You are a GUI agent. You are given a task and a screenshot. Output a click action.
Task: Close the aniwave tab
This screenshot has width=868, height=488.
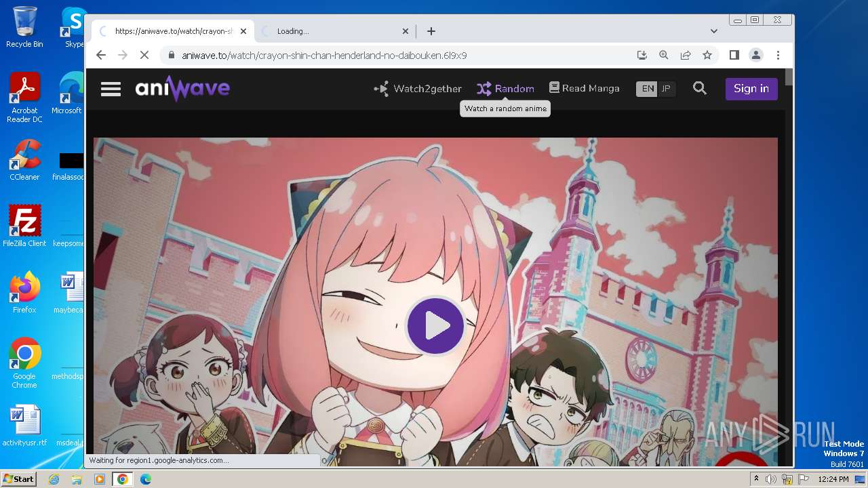[243, 31]
